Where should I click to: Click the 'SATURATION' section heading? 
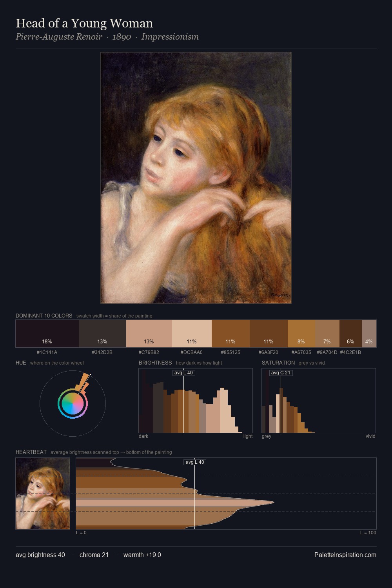click(x=278, y=363)
